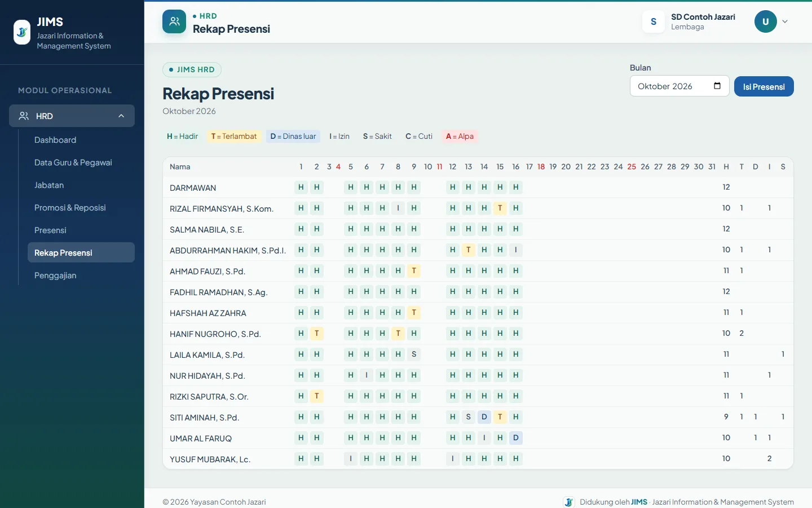Open the calendar picker icon in Bulan field
Screen dimensions: 812x508
pyautogui.click(x=717, y=86)
